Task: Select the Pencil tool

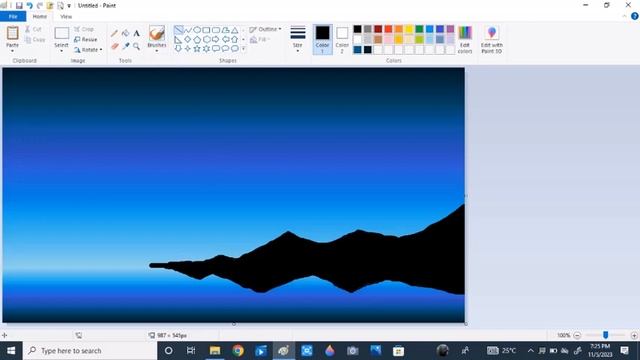Action: coord(114,33)
